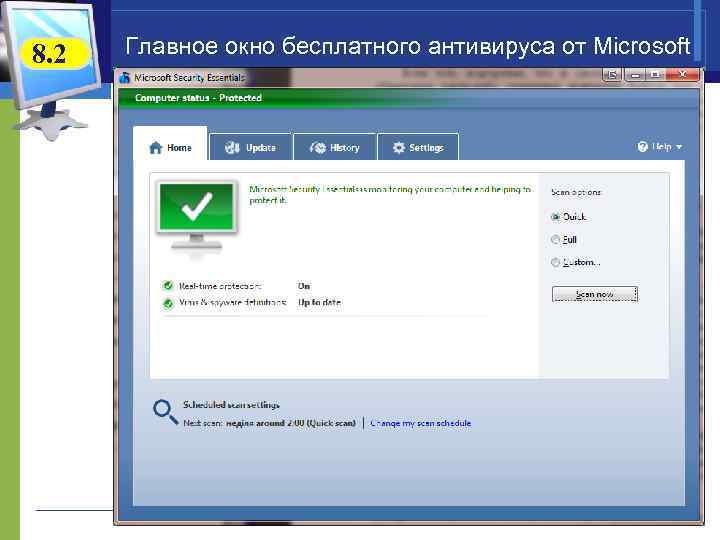Click the Settings gear icon

tap(399, 147)
